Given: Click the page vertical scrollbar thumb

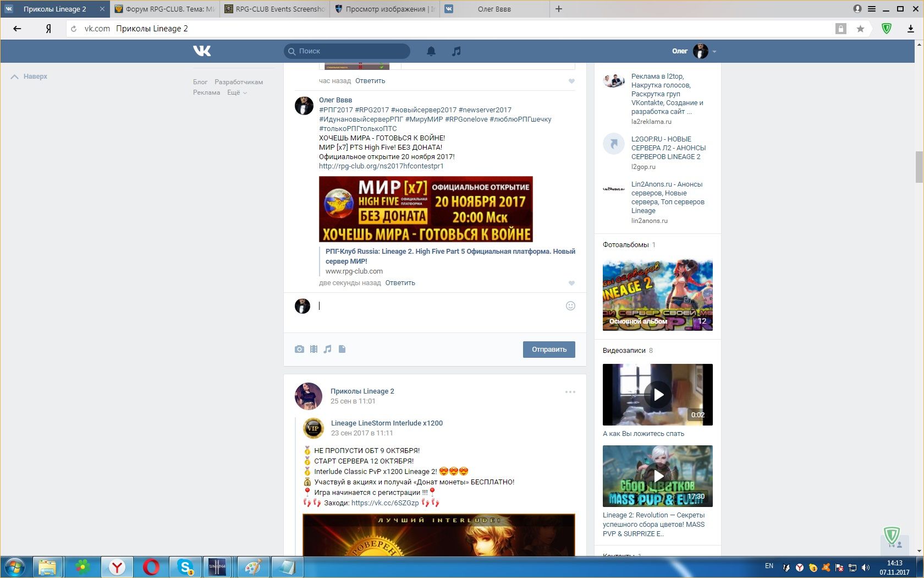Looking at the screenshot, I should 919,166.
